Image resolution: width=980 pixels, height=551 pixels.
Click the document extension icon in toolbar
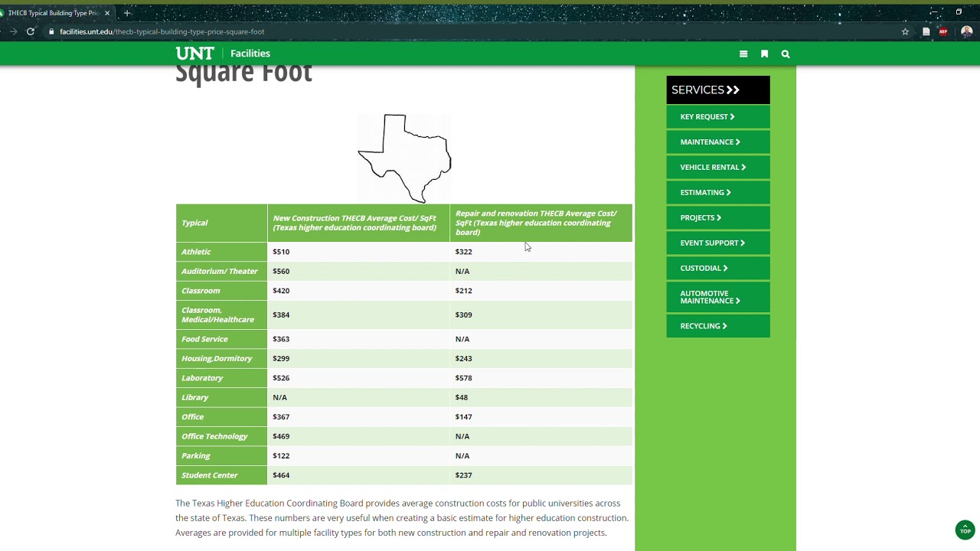926,31
